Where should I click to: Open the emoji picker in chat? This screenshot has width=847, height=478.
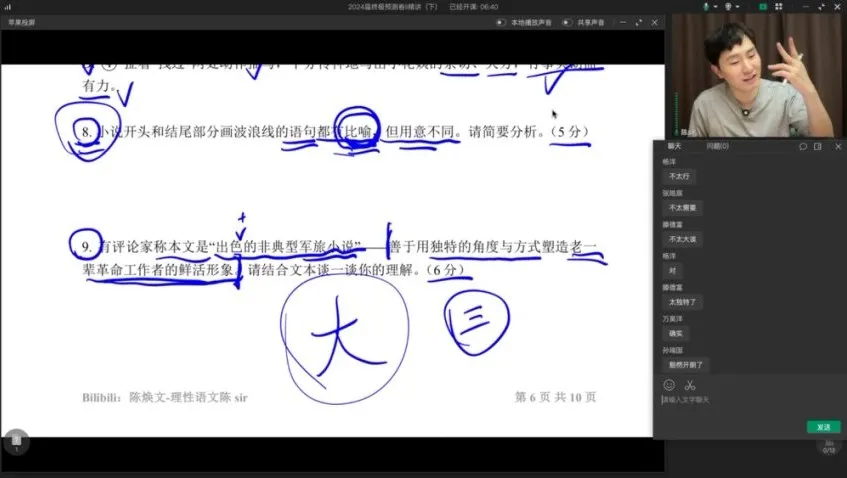coord(669,385)
